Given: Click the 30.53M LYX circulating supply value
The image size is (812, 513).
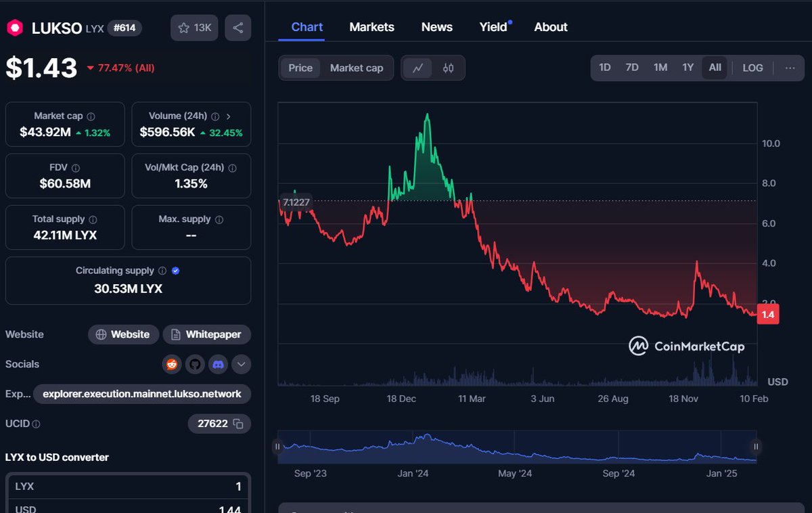Looking at the screenshot, I should click(128, 289).
